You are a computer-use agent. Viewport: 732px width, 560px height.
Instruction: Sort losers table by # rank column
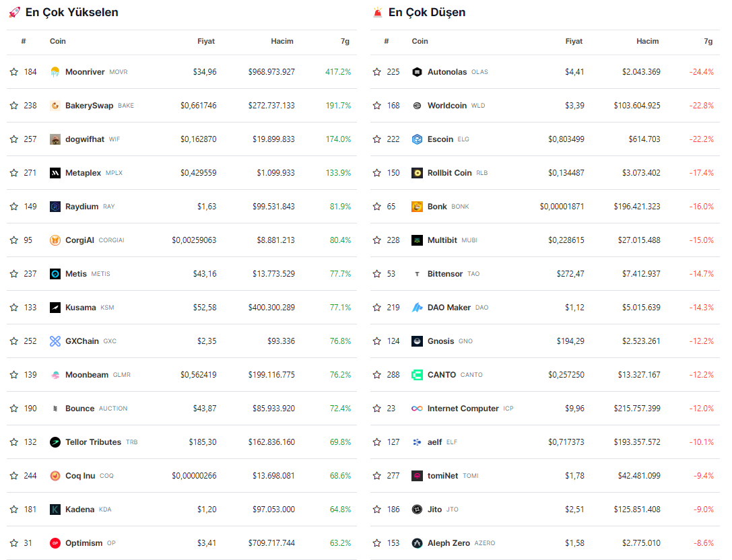pyautogui.click(x=386, y=42)
